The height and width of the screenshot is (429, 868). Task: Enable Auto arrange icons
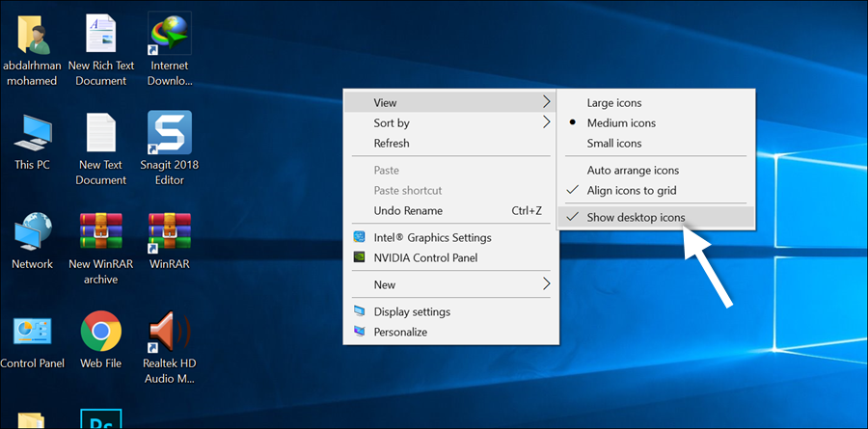(x=633, y=171)
